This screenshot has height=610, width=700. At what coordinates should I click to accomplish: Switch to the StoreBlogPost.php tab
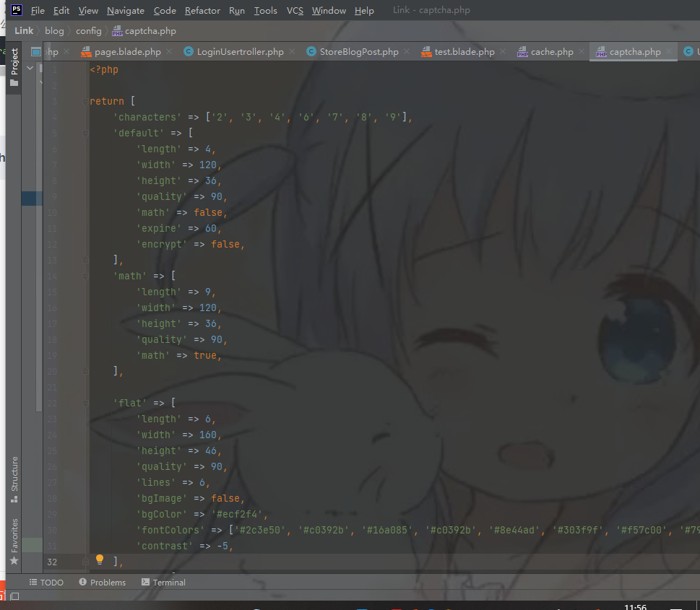point(359,52)
